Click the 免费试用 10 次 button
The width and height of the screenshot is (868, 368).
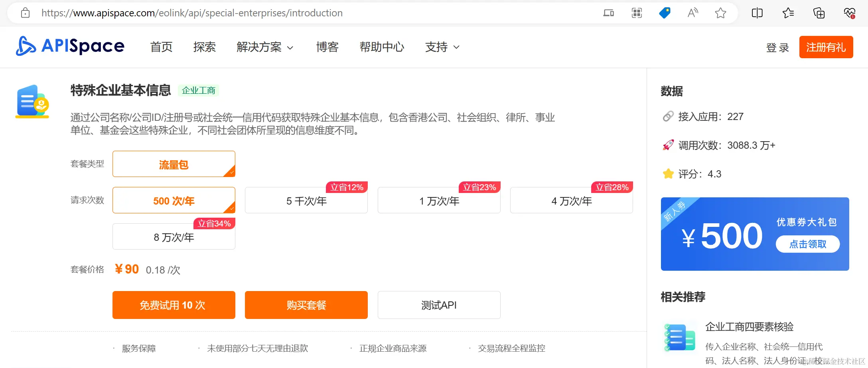174,305
